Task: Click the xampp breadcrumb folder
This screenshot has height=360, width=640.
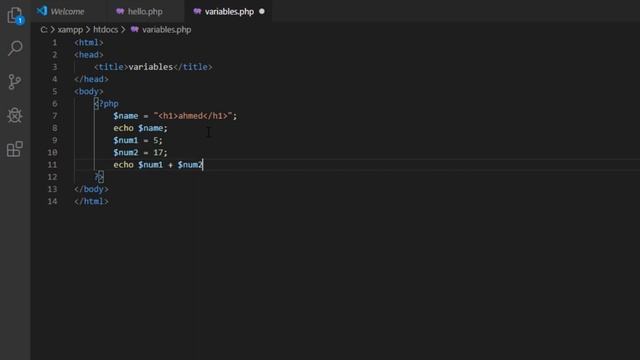Action: (x=70, y=30)
